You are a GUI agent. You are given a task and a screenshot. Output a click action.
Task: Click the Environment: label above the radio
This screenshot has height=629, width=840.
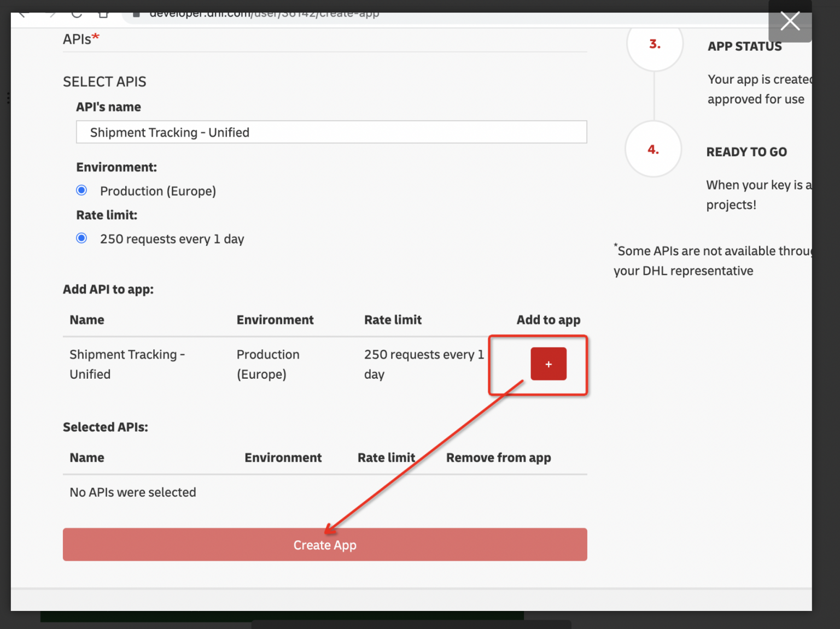116,167
